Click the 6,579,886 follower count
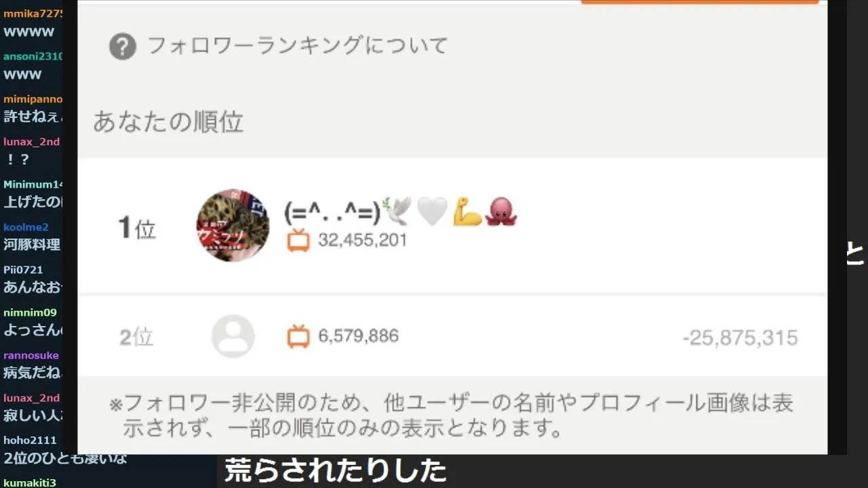The height and width of the screenshot is (488, 868). pos(358,336)
